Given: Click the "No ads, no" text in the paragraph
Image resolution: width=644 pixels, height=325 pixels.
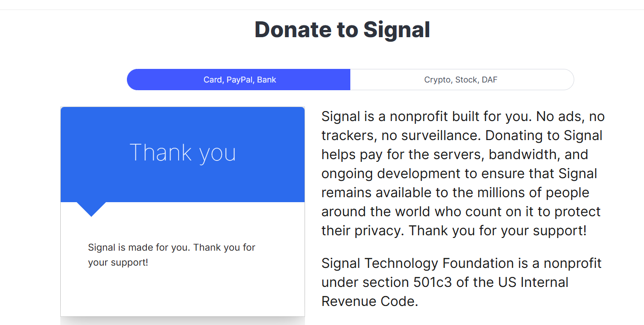Looking at the screenshot, I should (x=571, y=116).
